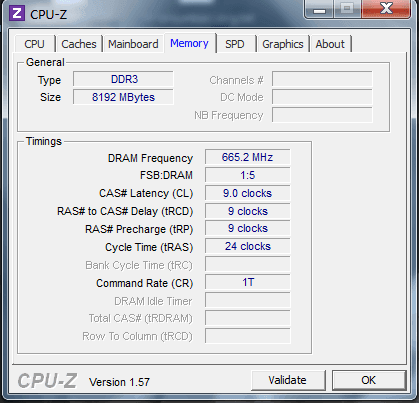Viewport: 419px width, 403px height.
Task: Click the empty DC Mode field
Action: click(322, 97)
